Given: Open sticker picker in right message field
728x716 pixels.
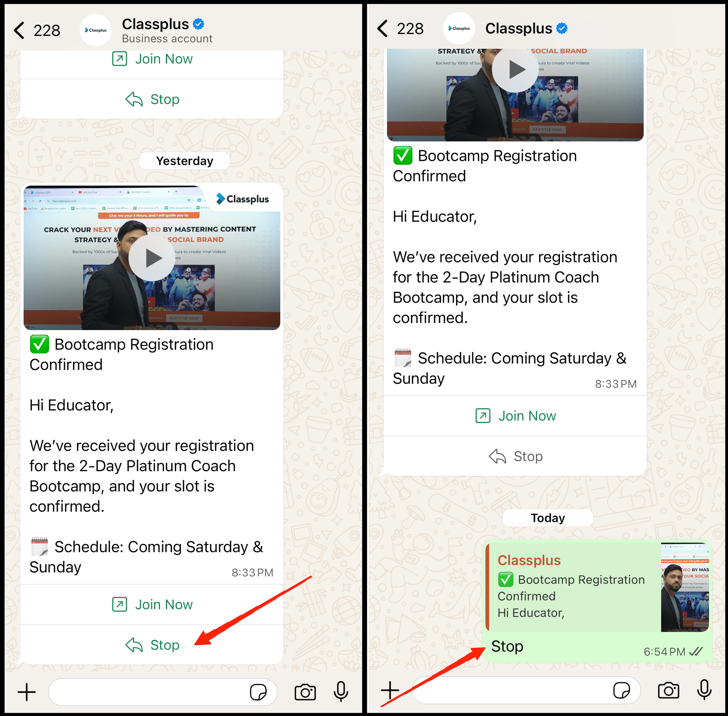Looking at the screenshot, I should 622,691.
